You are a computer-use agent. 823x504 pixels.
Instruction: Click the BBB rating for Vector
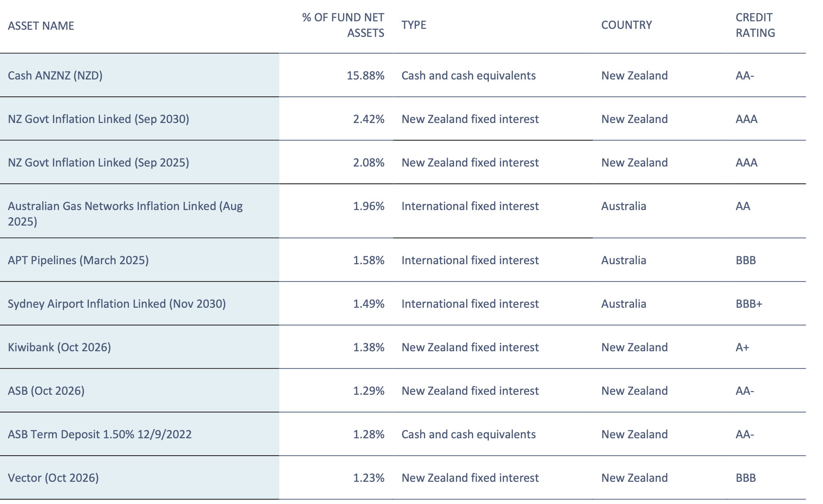pos(746,478)
